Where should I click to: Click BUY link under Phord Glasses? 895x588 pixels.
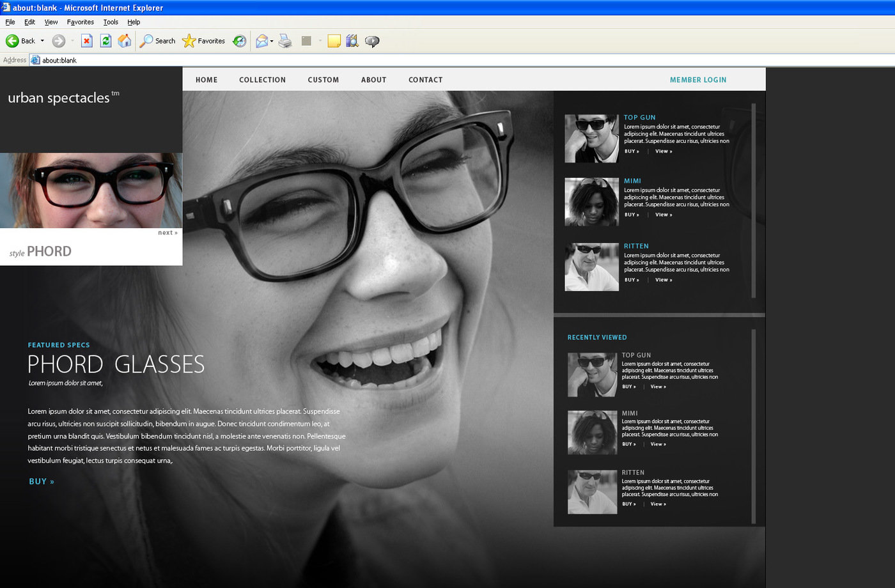pos(42,481)
